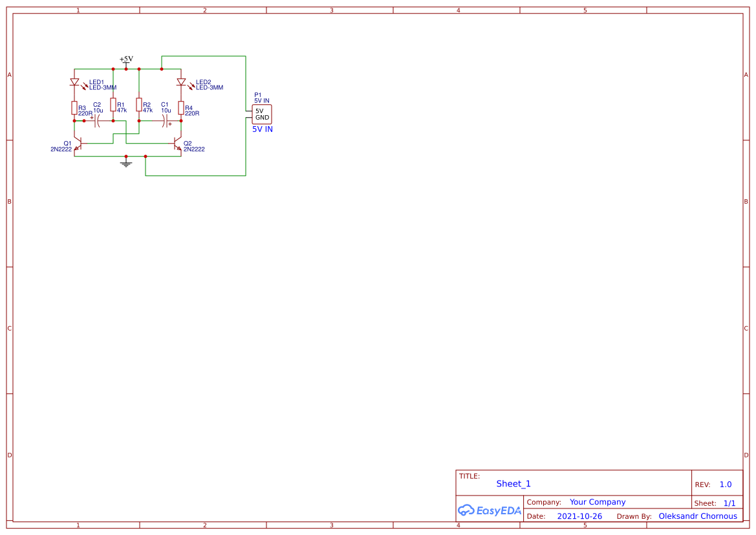
Task: Click the date 2021-10-26 in title block
Action: click(579, 516)
